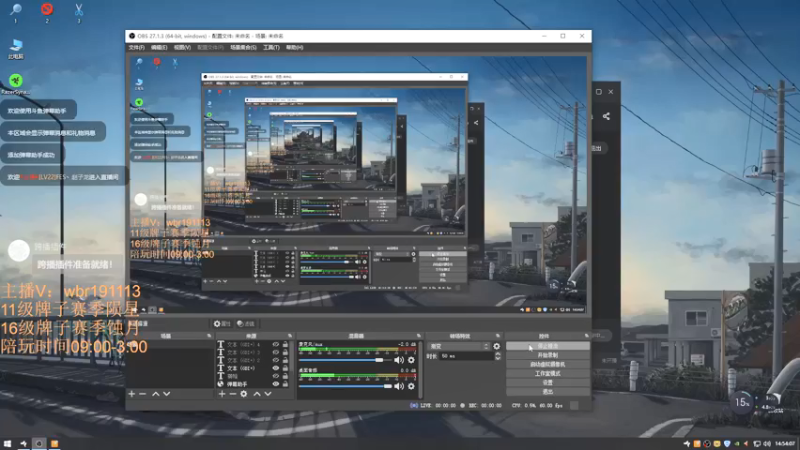Toggle visibility of fifth source row
800x450 pixels.
click(276, 376)
